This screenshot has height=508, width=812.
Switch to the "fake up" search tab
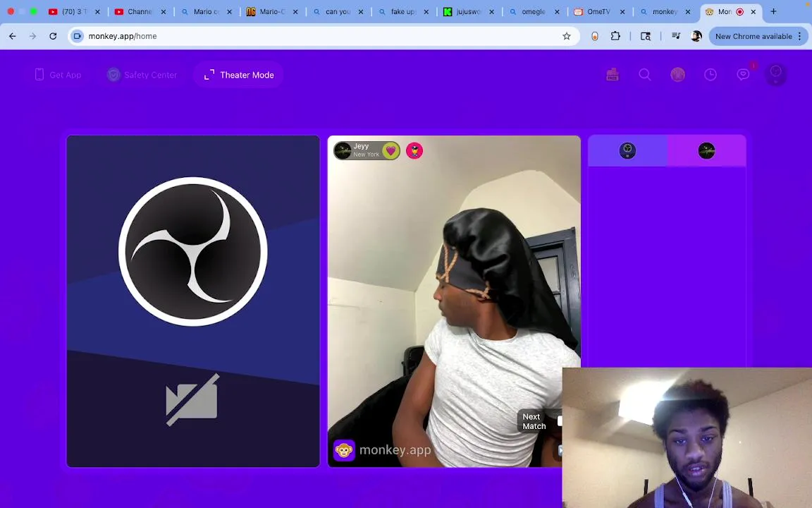click(402, 11)
